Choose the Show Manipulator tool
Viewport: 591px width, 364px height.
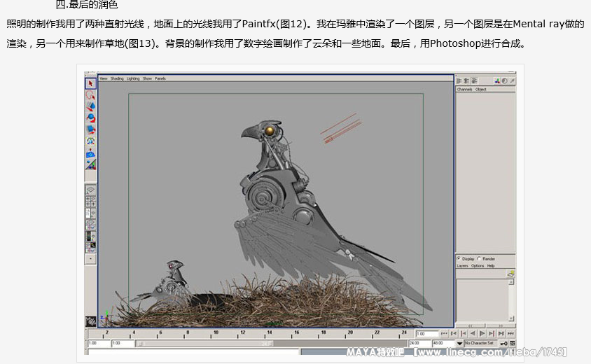click(90, 141)
